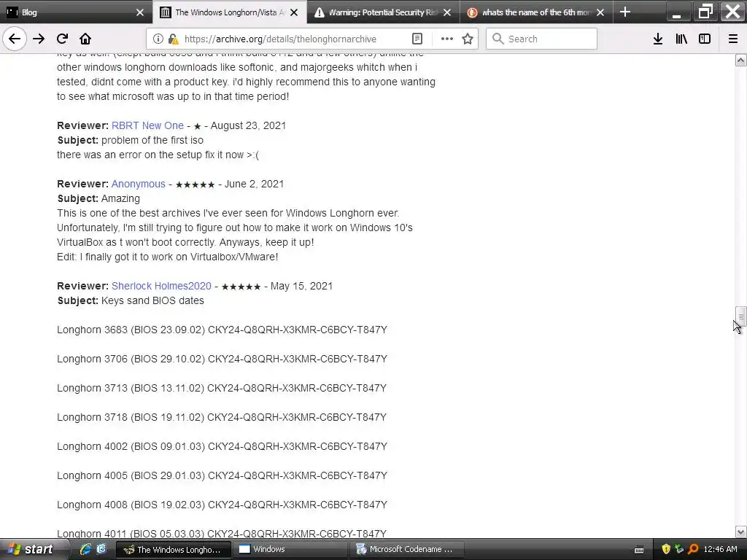Select the Longhorn 3713 product key line
Image resolution: width=747 pixels, height=560 pixels.
pyautogui.click(x=222, y=388)
